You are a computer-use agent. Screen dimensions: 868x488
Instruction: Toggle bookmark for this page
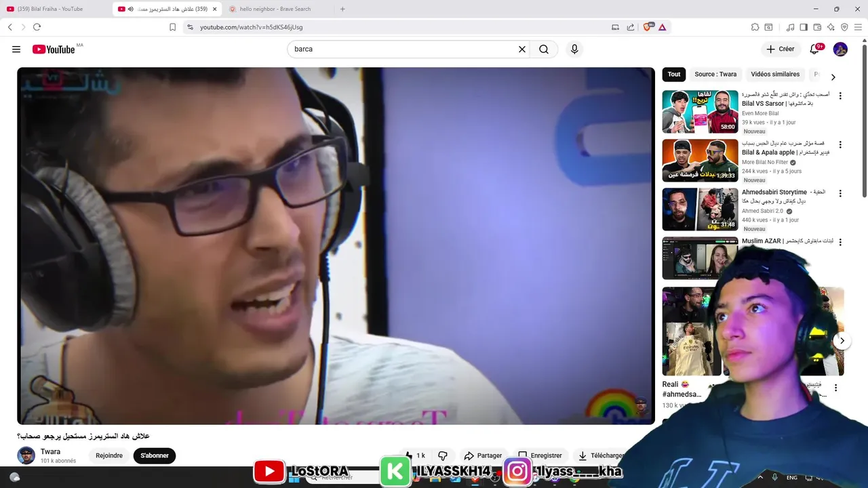pyautogui.click(x=172, y=27)
